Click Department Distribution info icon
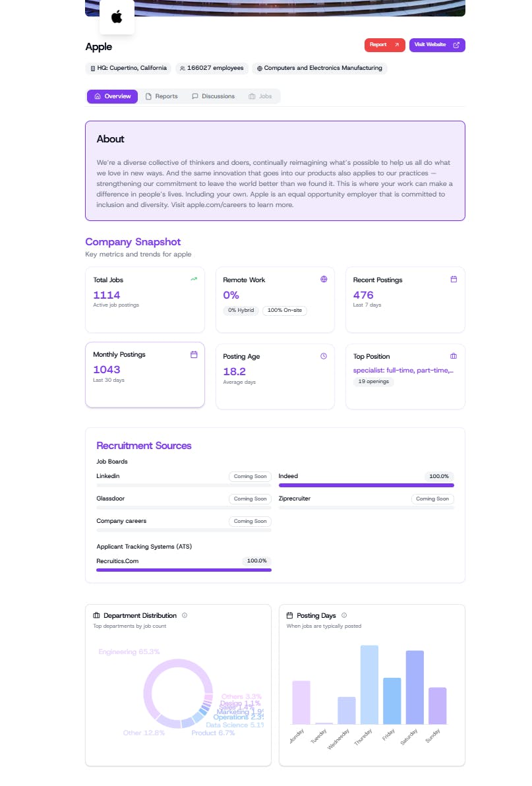The width and height of the screenshot is (532, 786). tap(185, 616)
